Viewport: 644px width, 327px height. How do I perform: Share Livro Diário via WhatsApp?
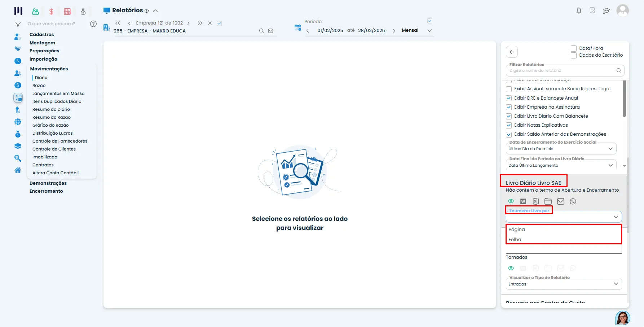pos(573,201)
